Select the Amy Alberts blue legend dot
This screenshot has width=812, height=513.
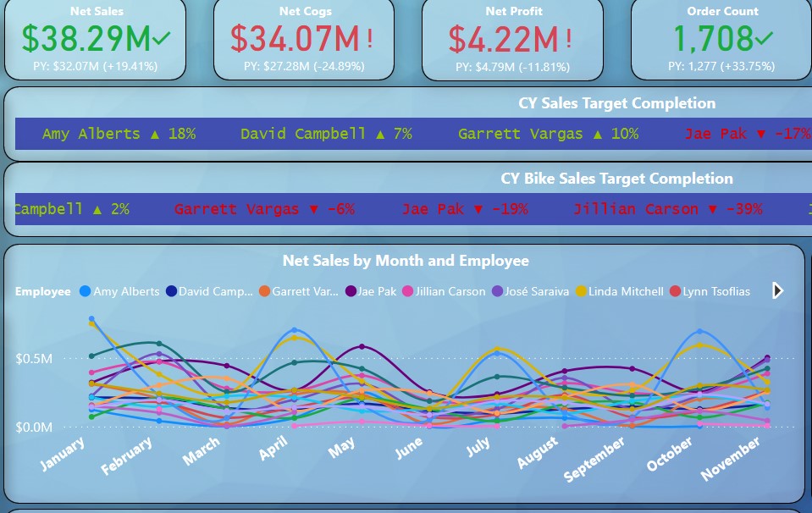[x=84, y=291]
